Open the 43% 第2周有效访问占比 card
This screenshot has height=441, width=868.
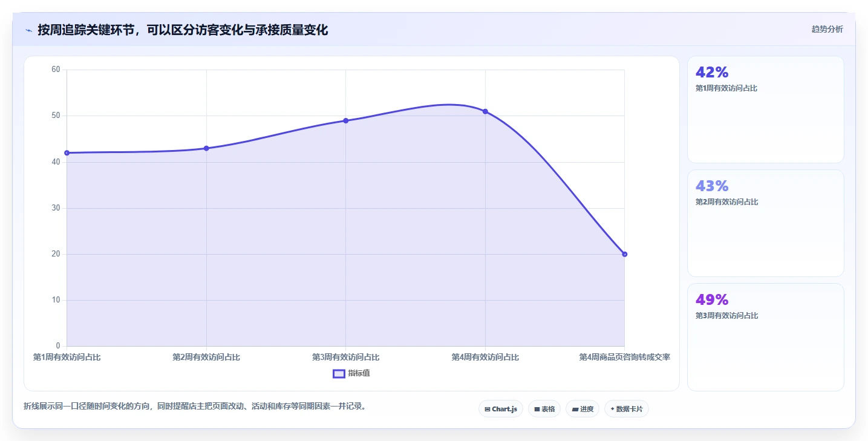pyautogui.click(x=765, y=223)
